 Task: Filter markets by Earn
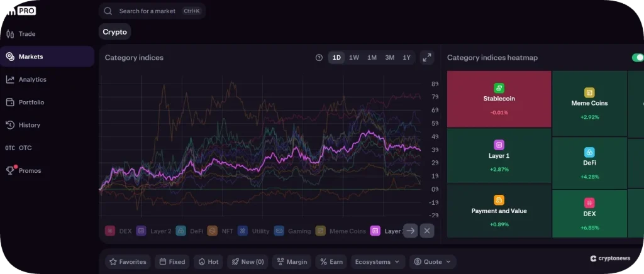331,261
